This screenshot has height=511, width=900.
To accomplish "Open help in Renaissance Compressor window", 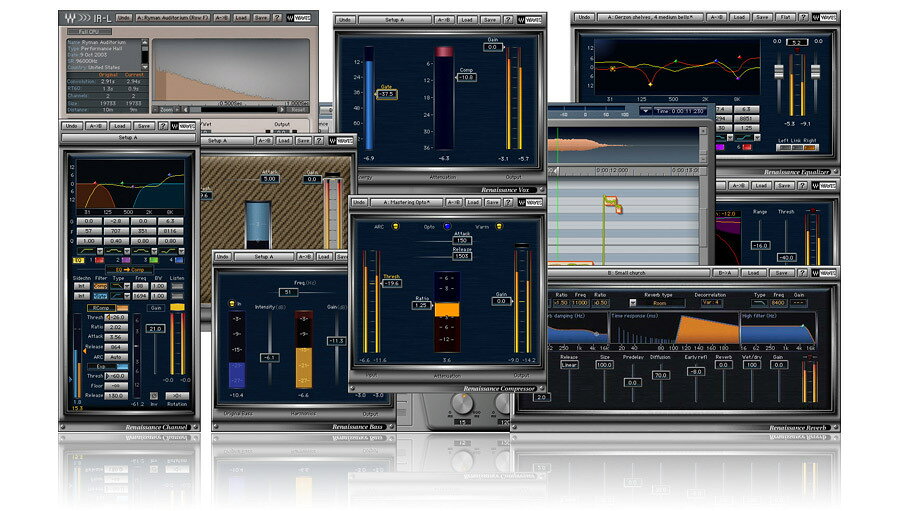I will (507, 203).
